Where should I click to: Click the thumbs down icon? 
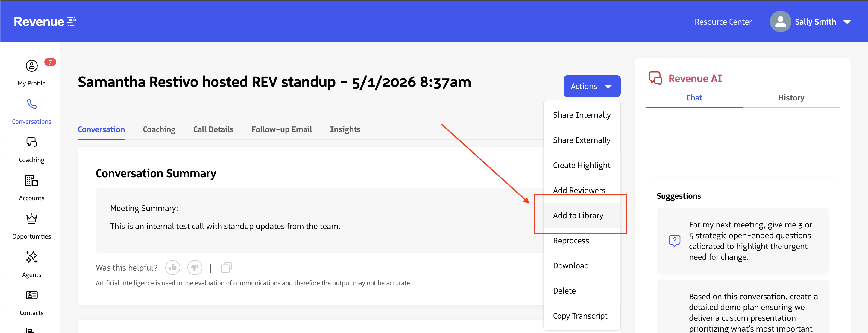195,268
